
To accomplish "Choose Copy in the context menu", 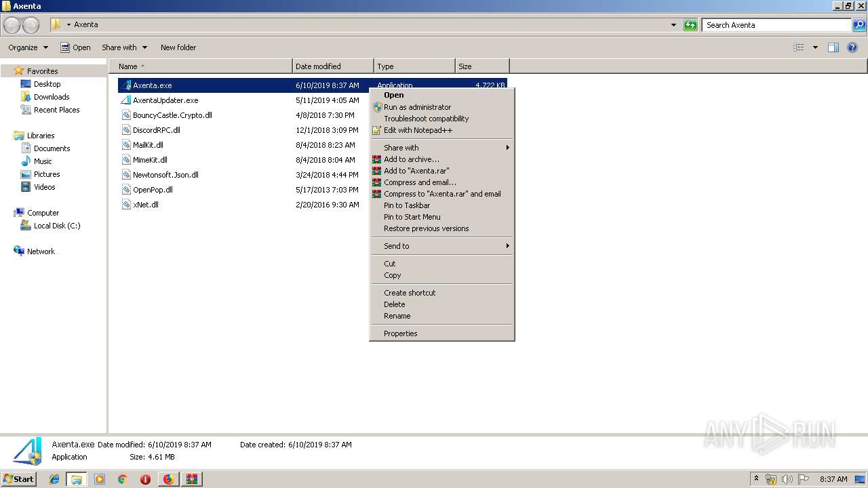I will click(442, 275).
